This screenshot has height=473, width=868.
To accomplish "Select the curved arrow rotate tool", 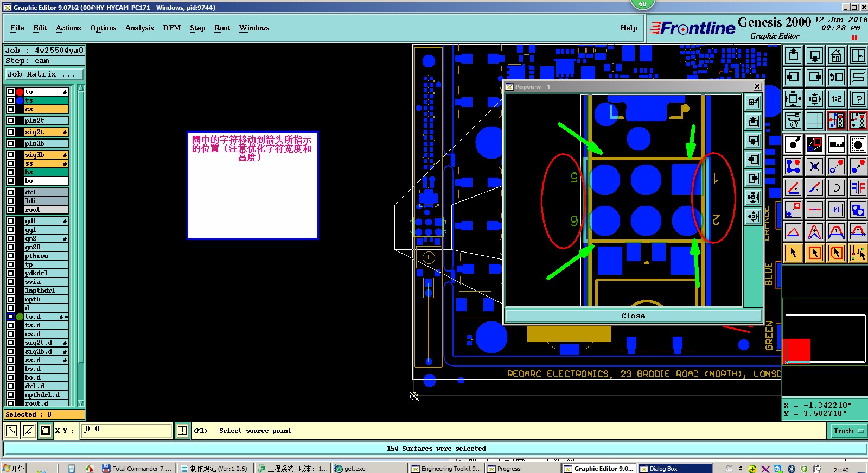I will 837,188.
